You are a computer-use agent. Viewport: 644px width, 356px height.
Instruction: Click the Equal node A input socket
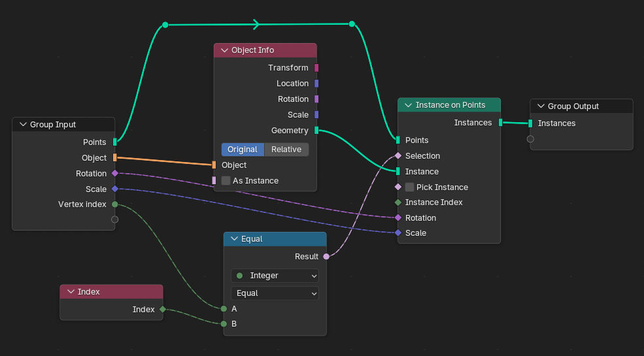(224, 309)
